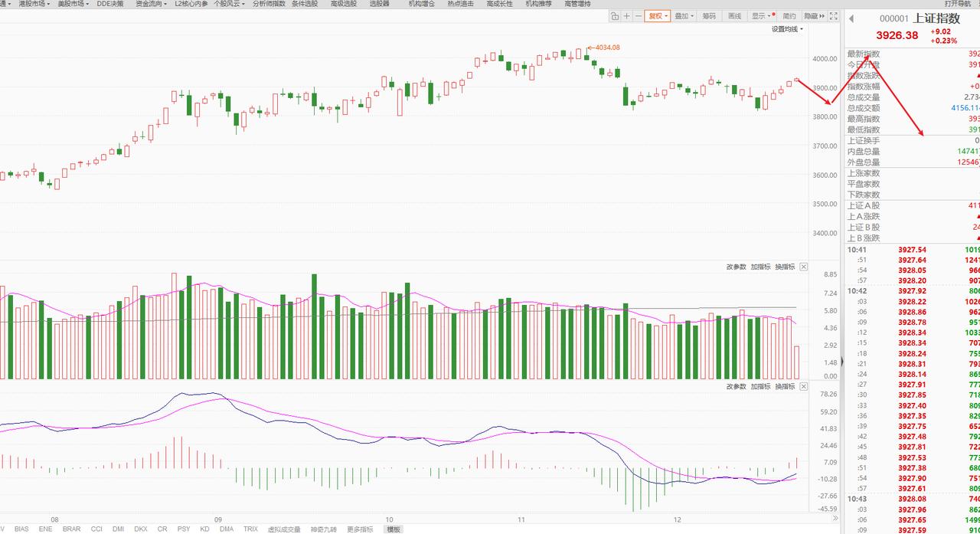Viewport: 980px width, 534px height.
Task: Click 加指标 in volume panel
Action: (760, 267)
